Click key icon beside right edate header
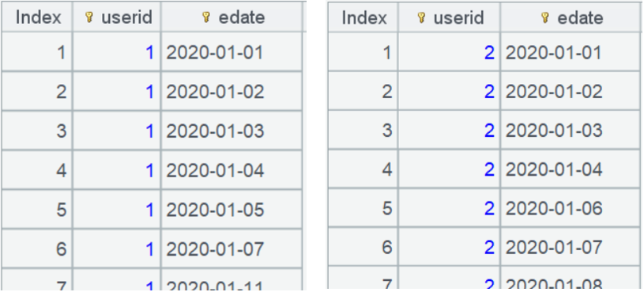The width and height of the screenshot is (644, 292). [545, 17]
